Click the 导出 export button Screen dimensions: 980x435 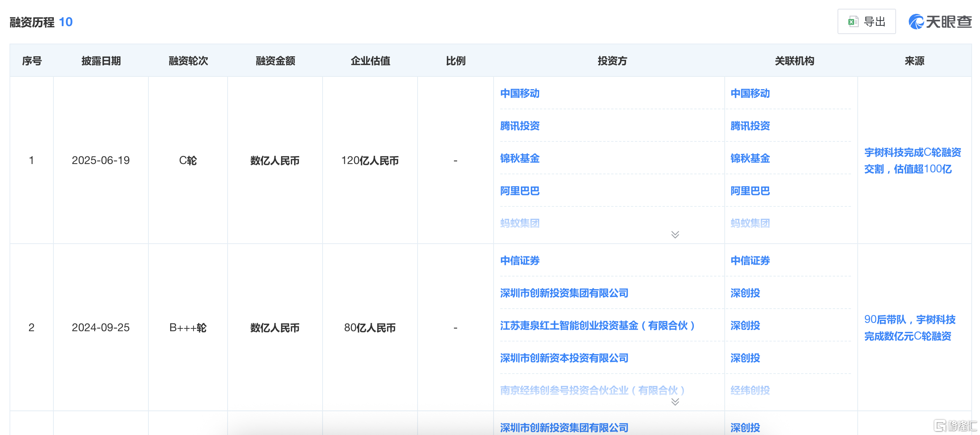tap(866, 21)
